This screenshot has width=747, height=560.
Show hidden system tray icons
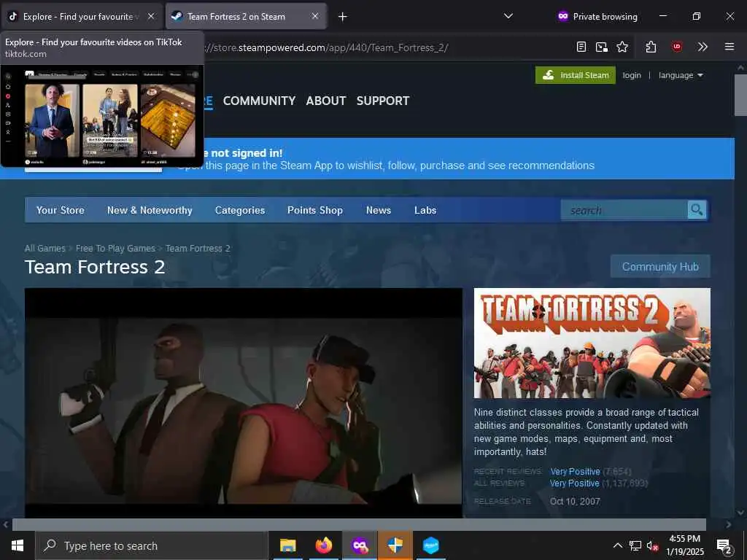click(617, 545)
